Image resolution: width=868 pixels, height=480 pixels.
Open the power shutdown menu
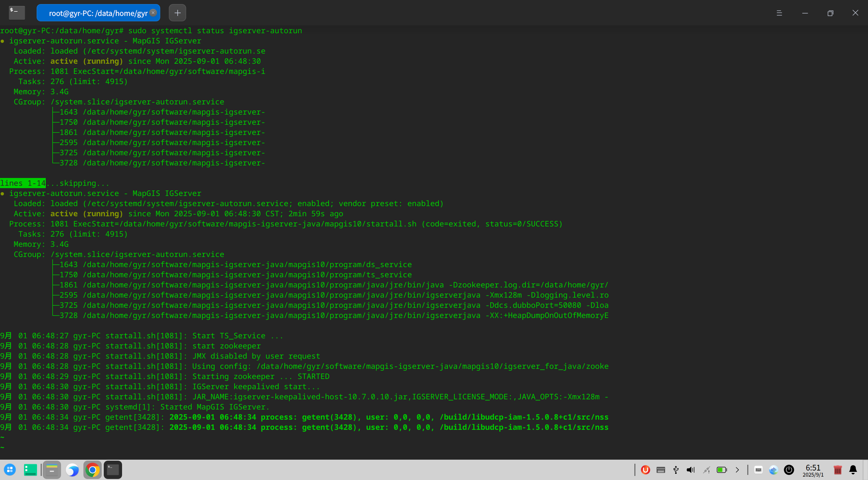(x=789, y=469)
